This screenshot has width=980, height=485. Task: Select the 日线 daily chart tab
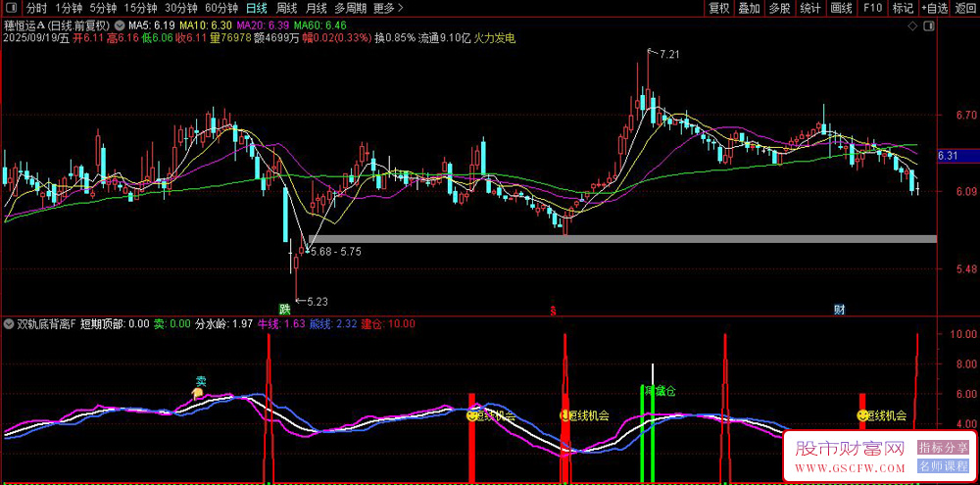point(256,8)
